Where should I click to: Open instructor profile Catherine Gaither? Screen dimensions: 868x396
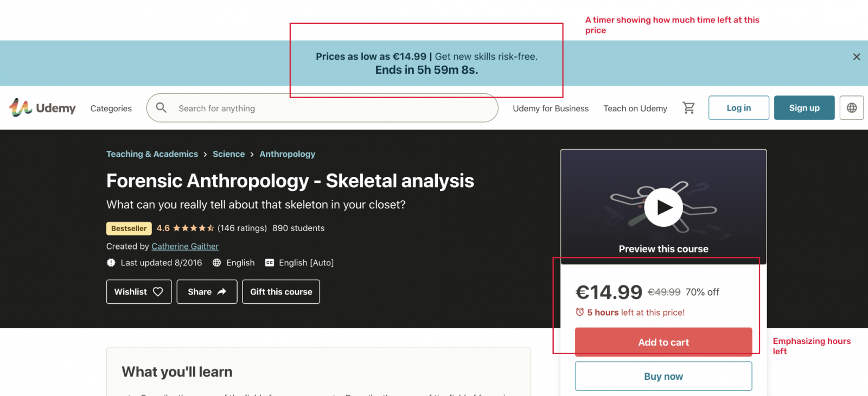point(185,246)
